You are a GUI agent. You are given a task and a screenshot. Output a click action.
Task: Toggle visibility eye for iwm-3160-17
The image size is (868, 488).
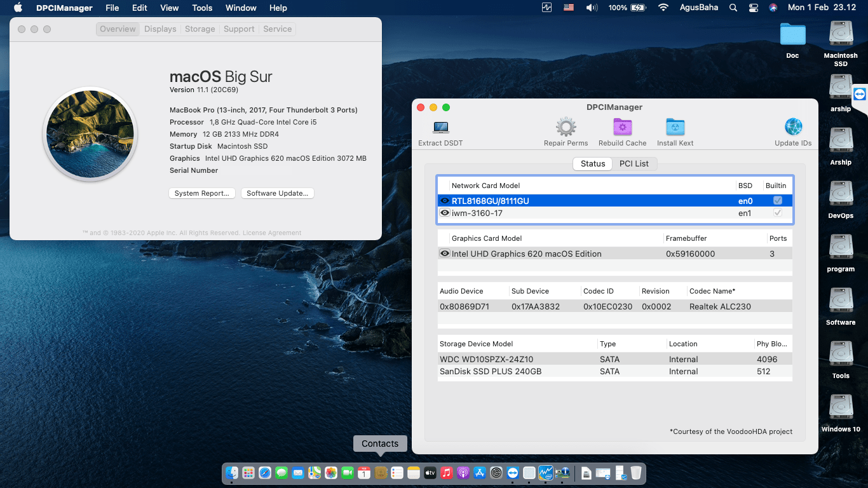pyautogui.click(x=445, y=213)
